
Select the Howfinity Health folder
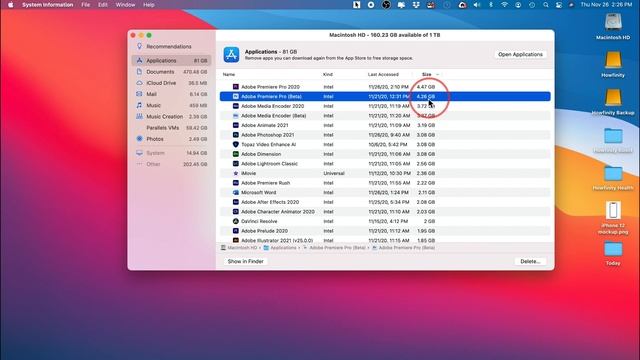click(x=613, y=174)
